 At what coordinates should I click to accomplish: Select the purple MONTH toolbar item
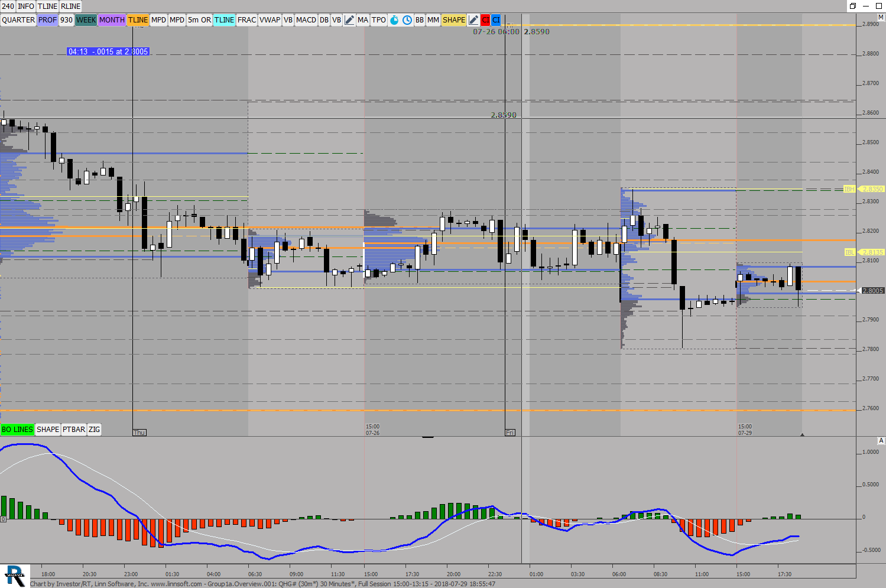click(x=112, y=20)
